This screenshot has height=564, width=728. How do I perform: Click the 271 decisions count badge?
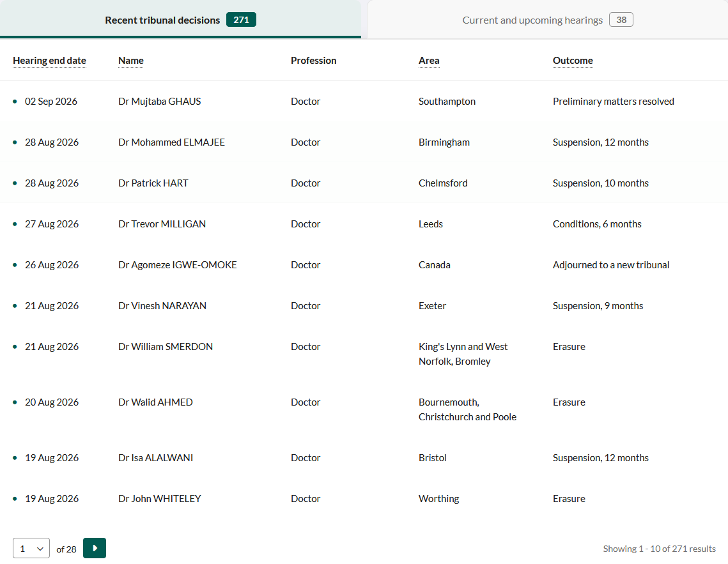[241, 19]
